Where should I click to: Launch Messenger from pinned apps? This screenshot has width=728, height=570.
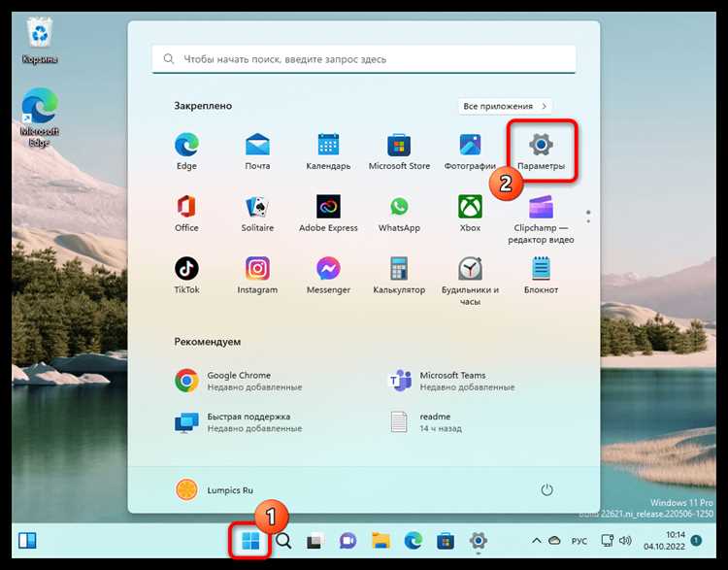click(x=328, y=275)
